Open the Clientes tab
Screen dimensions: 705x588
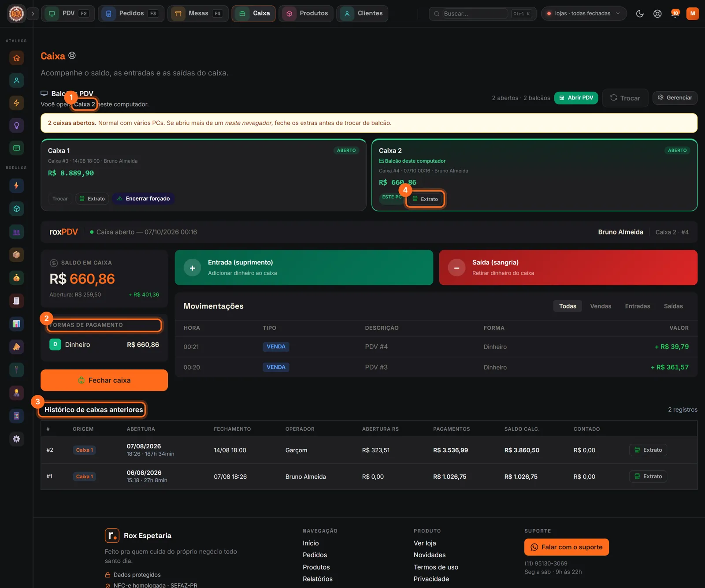pos(362,14)
